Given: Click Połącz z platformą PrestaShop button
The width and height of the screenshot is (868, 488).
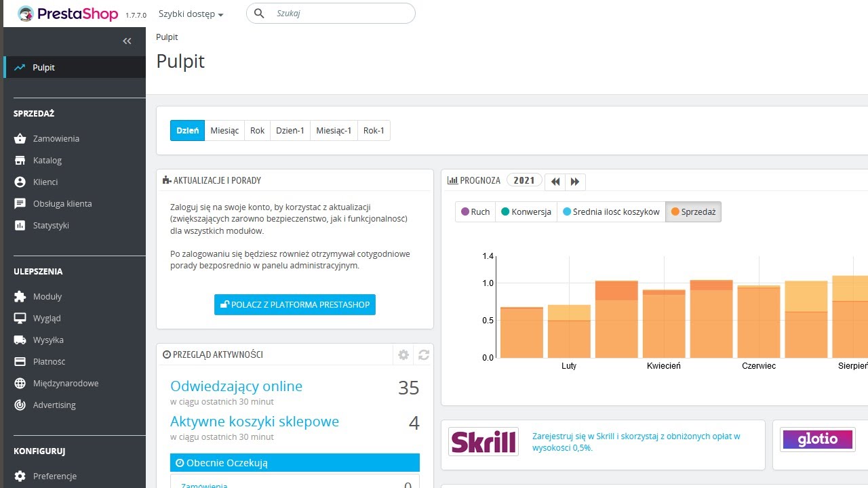Looking at the screenshot, I should click(295, 304).
